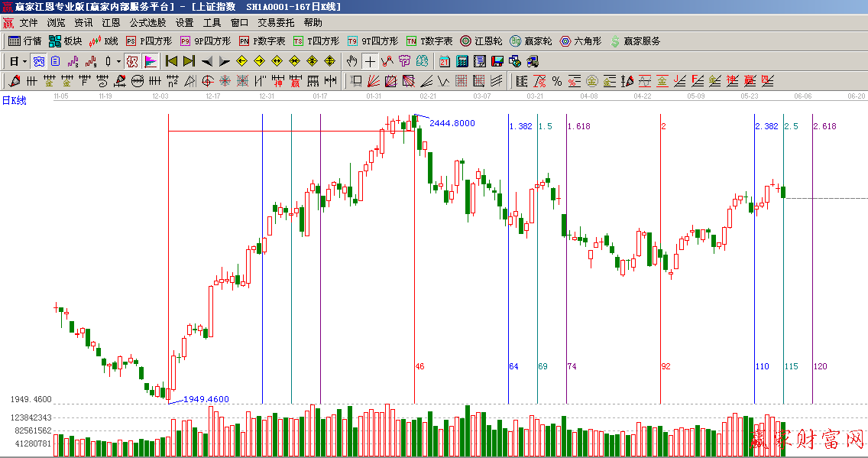
Task: Click the P四方形 toolbar button
Action: (x=150, y=41)
